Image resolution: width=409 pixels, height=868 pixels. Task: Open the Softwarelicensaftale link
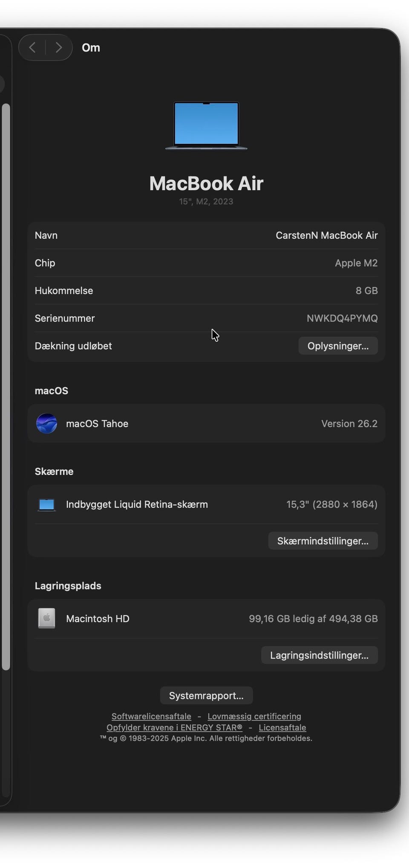coord(151,717)
